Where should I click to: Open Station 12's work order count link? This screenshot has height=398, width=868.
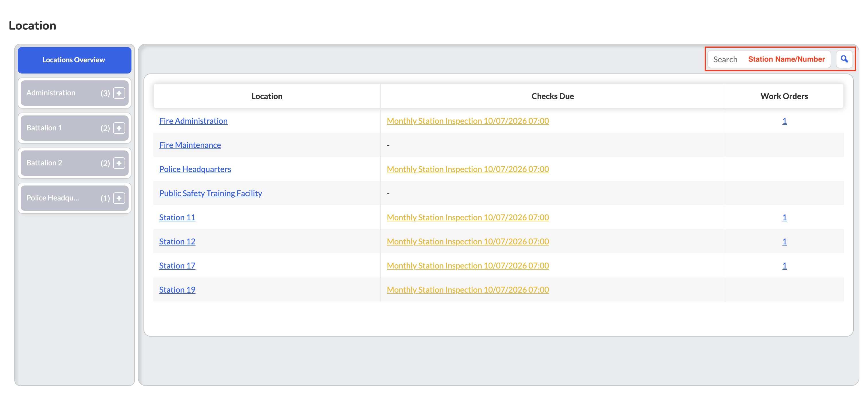click(x=784, y=241)
